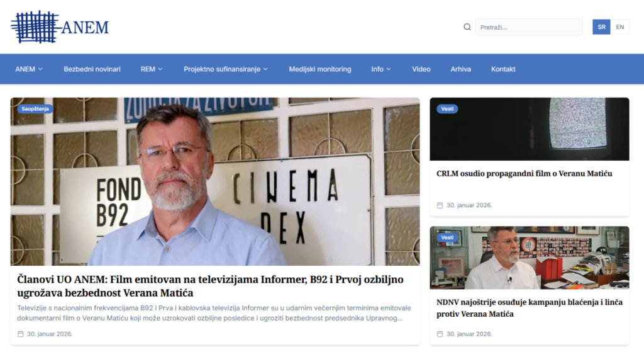Switch language to SR
The width and height of the screenshot is (644, 357).
point(601,27)
